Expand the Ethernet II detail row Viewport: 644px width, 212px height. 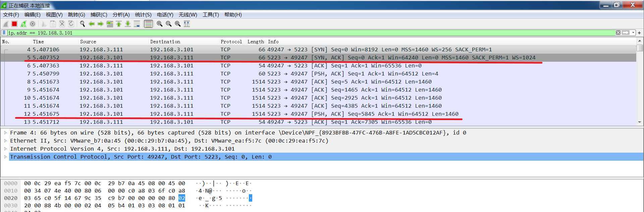pos(5,141)
